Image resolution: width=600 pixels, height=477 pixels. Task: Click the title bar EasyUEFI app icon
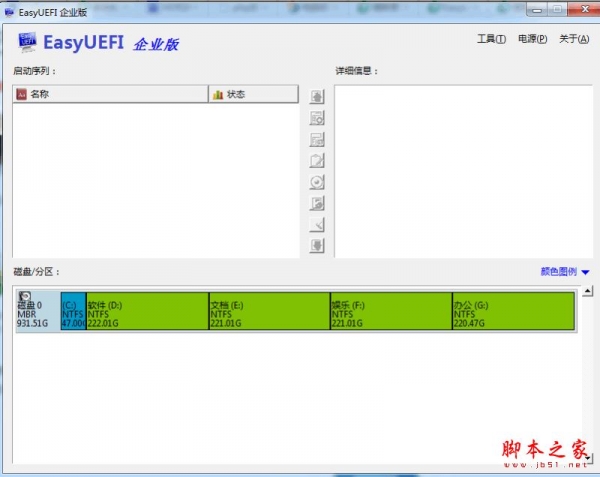[9, 12]
